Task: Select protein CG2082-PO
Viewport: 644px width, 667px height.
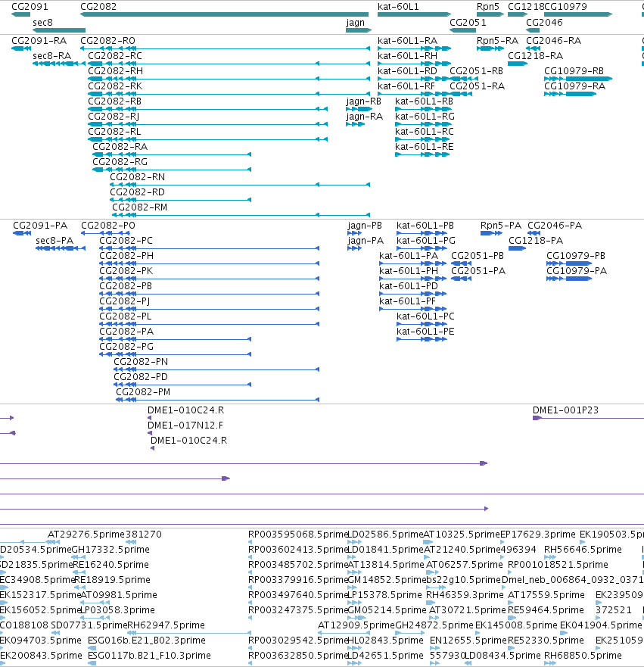Action: (x=108, y=226)
